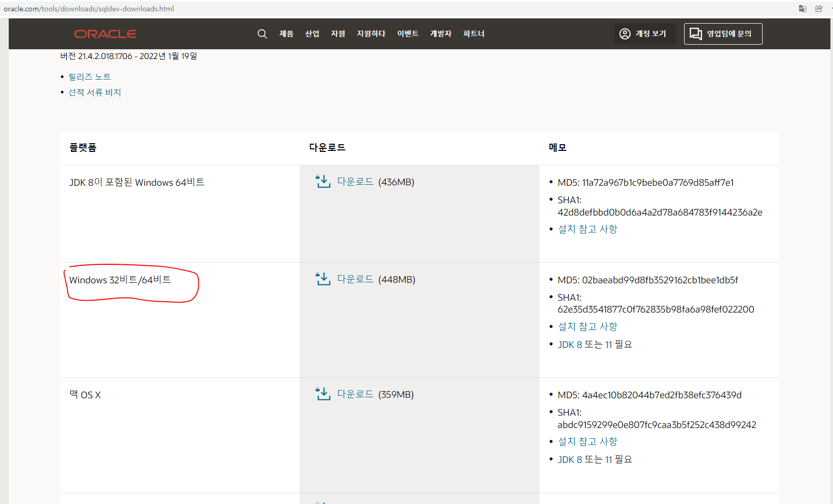Click 'JDK 8이 포함된 Windows 64비트' platform text
The width and height of the screenshot is (833, 504).
(137, 182)
